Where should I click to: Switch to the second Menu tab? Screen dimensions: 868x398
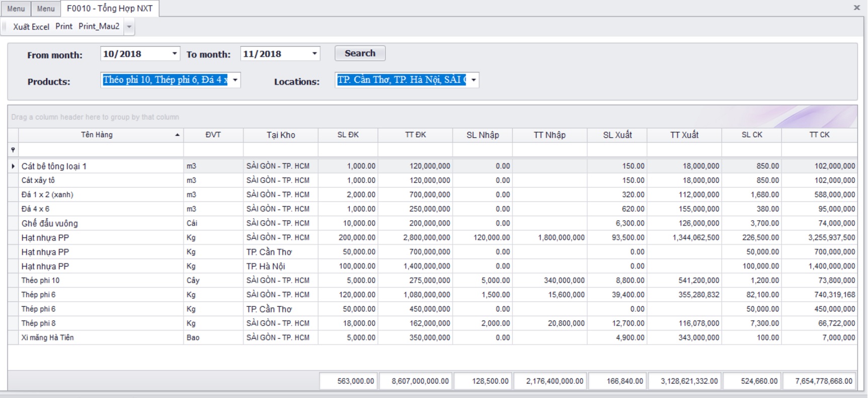pyautogui.click(x=46, y=9)
